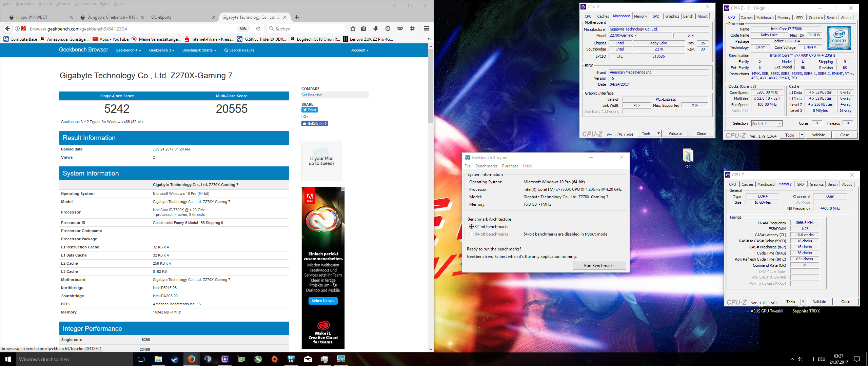Image resolution: width=868 pixels, height=366 pixels.
Task: Click the Sehen Sie wie ad button
Action: [323, 301]
